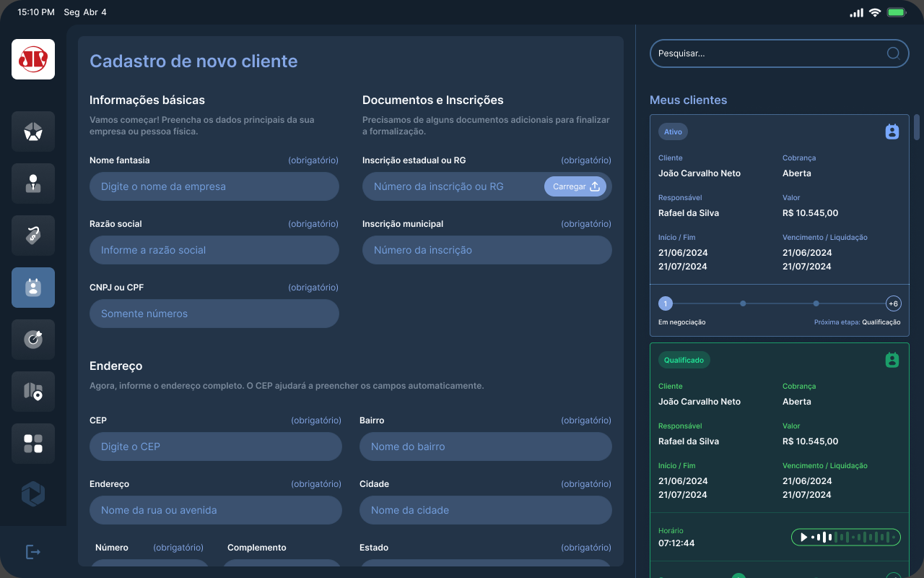Click the cellular signal icon in status bar

click(856, 12)
